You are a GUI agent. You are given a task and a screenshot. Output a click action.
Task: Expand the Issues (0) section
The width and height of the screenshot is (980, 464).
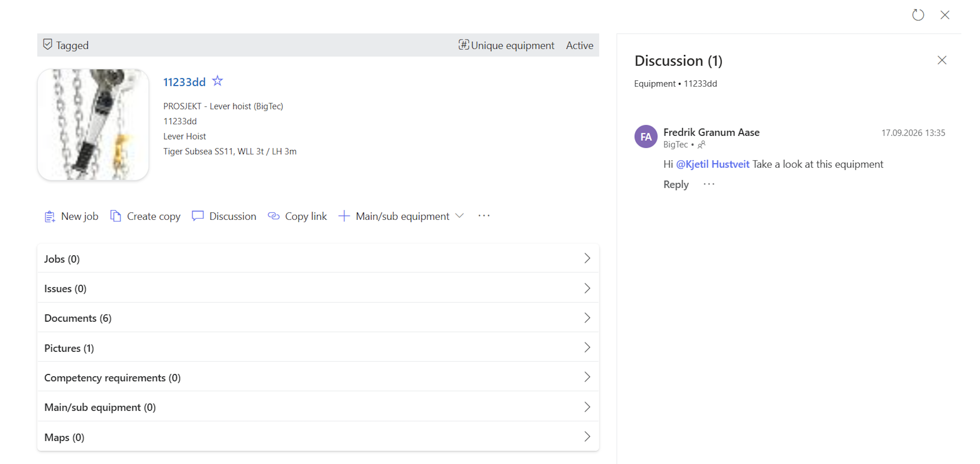click(x=318, y=288)
